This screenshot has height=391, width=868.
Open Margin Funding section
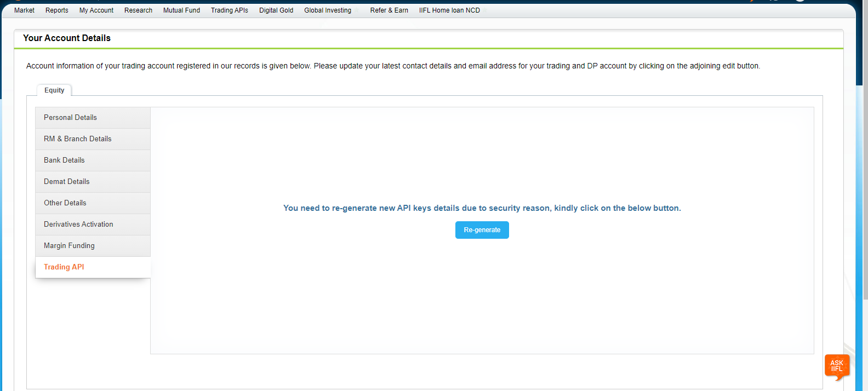point(93,246)
